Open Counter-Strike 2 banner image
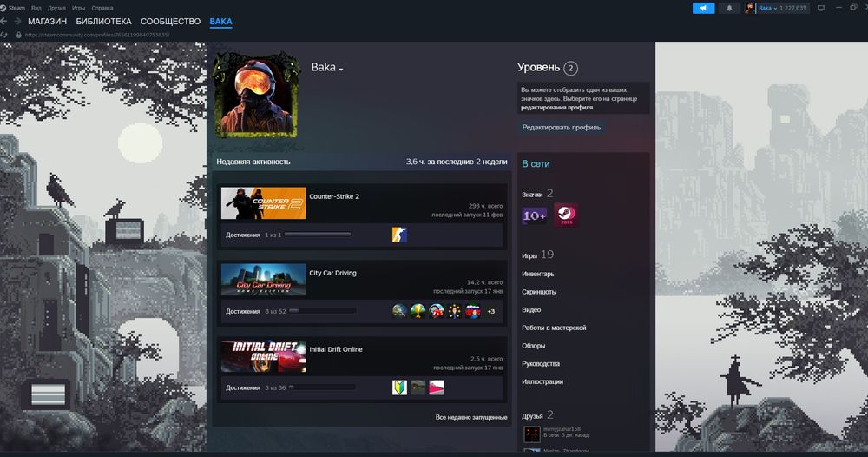This screenshot has height=457, width=868. (x=264, y=203)
